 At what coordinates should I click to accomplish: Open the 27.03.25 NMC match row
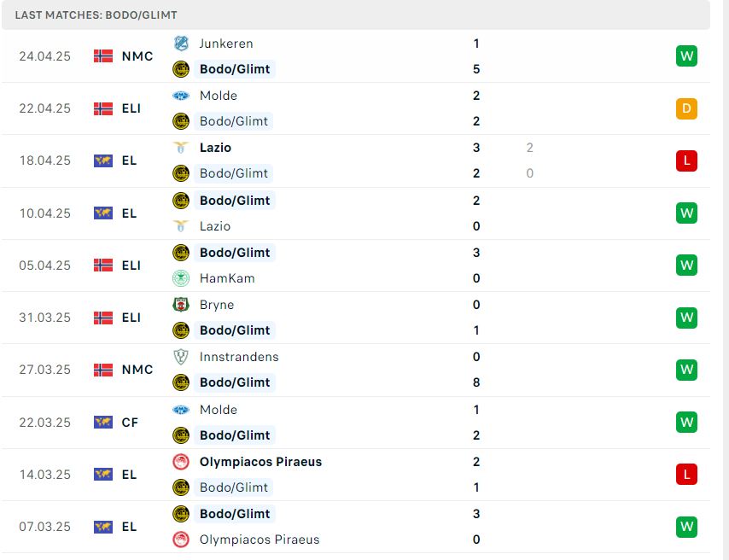pos(356,370)
